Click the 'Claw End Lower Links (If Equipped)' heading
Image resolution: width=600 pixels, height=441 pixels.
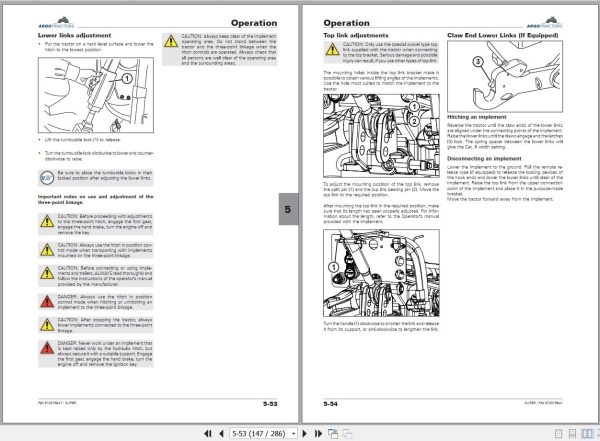[503, 35]
